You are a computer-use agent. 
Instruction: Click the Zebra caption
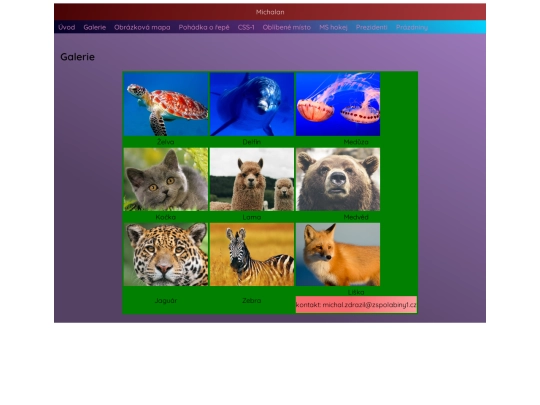click(x=252, y=301)
